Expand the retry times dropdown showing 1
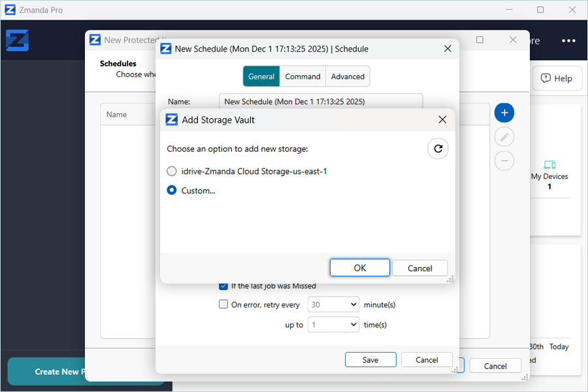Viewport: 588px width, 392px height. (x=333, y=325)
